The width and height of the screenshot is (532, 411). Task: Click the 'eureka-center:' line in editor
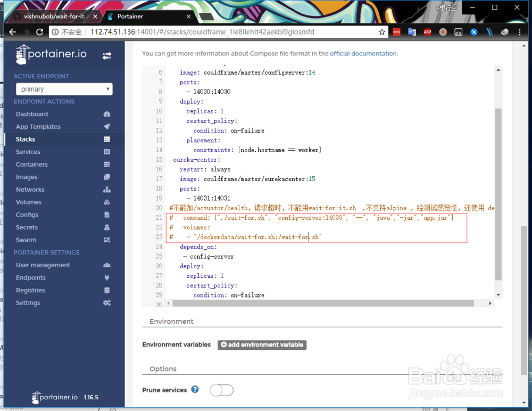click(x=196, y=160)
